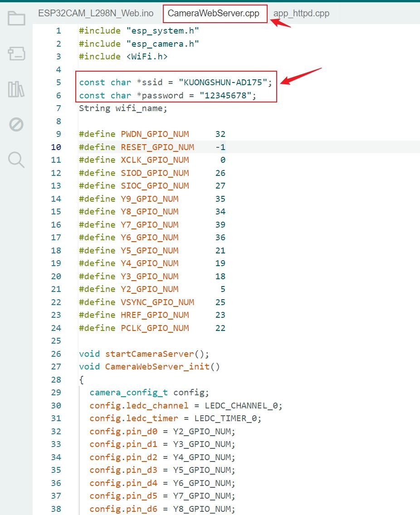Open the Search panel

16,160
